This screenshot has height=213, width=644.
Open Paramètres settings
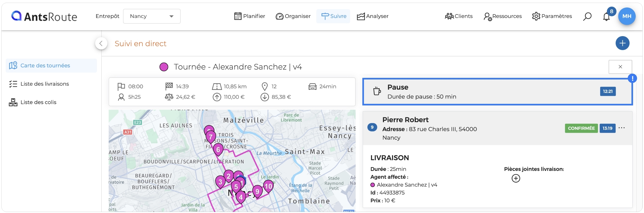tap(552, 16)
